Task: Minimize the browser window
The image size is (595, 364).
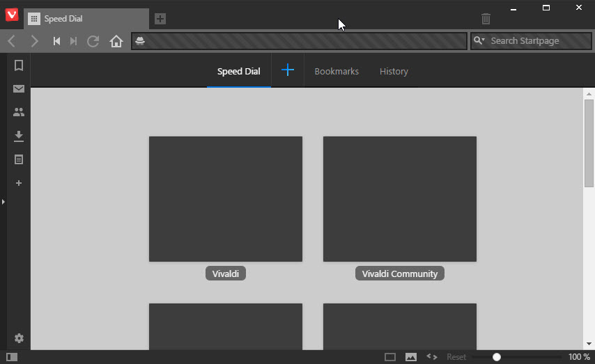Action: point(513,8)
